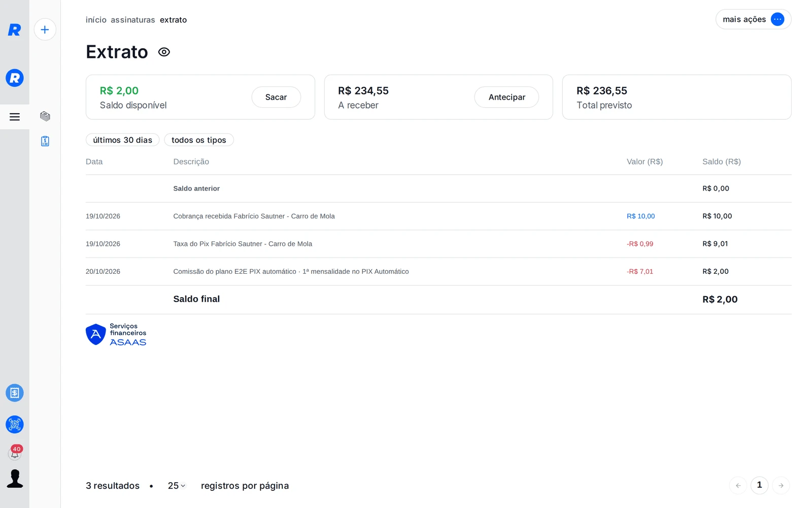The width and height of the screenshot is (812, 508).
Task: Click the -R$ 7,01 value
Action: [x=640, y=272]
